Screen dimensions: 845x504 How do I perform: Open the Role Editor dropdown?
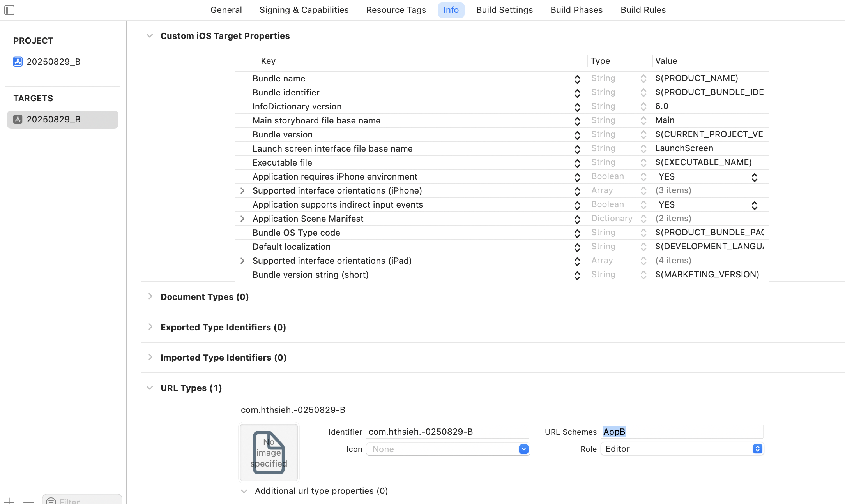tap(757, 449)
